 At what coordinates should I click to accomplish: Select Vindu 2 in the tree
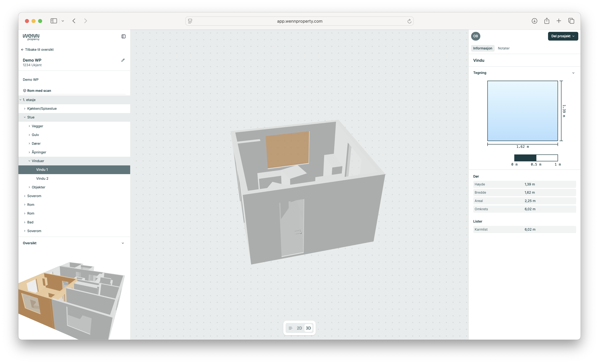pos(42,178)
